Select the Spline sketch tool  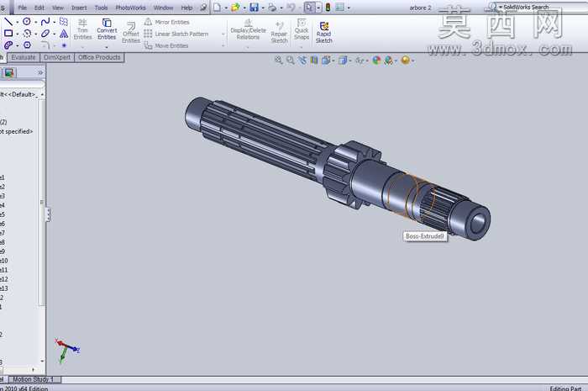pyautogui.click(x=45, y=22)
